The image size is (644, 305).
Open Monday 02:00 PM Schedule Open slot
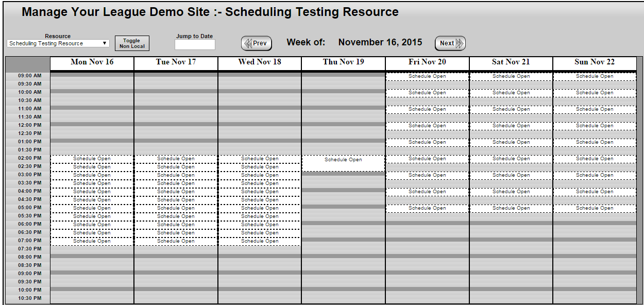[92, 159]
